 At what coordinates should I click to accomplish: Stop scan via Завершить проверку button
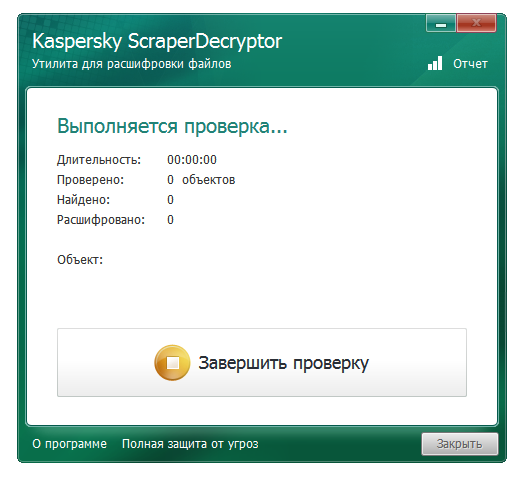(262, 363)
